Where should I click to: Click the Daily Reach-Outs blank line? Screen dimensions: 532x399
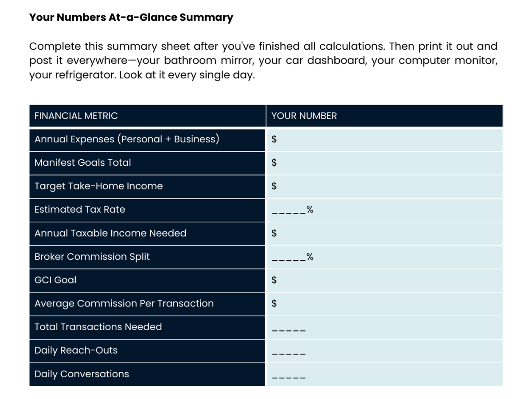289,352
